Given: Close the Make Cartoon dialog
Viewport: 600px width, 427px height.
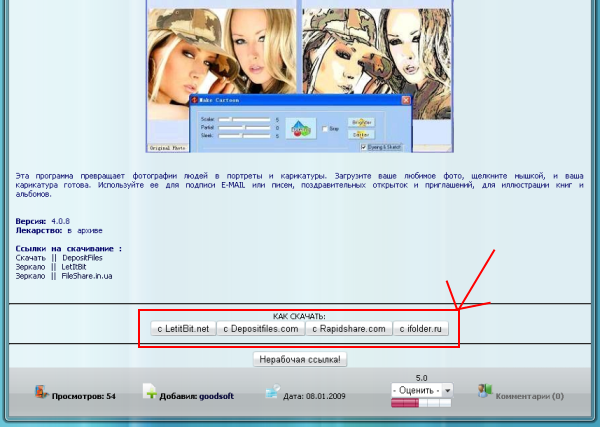Looking at the screenshot, I should tap(406, 101).
